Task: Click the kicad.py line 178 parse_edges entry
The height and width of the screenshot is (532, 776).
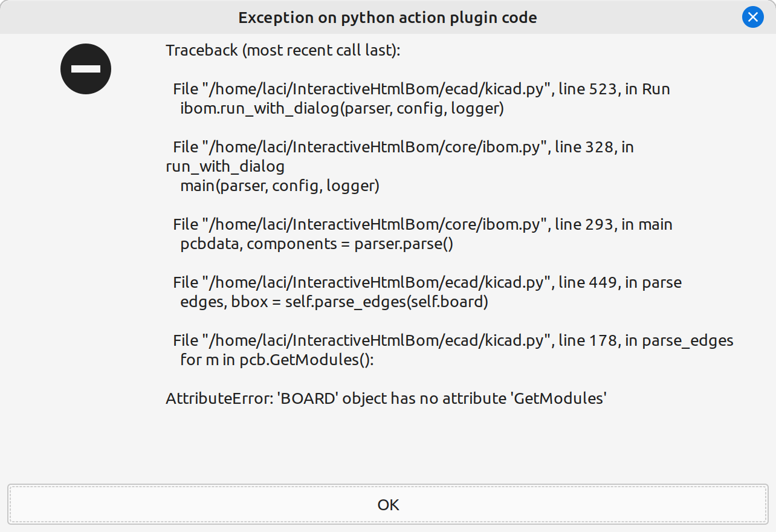Action: 453,340
